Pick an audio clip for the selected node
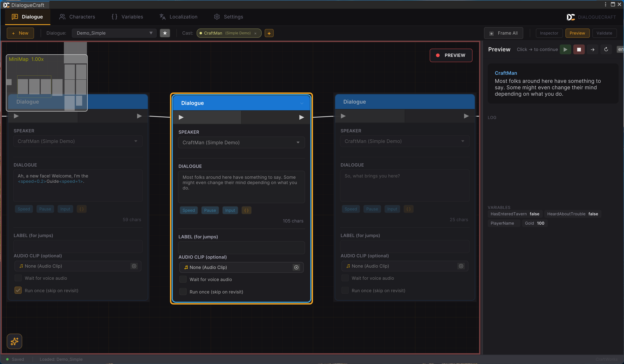The height and width of the screenshot is (364, 624). point(296,267)
